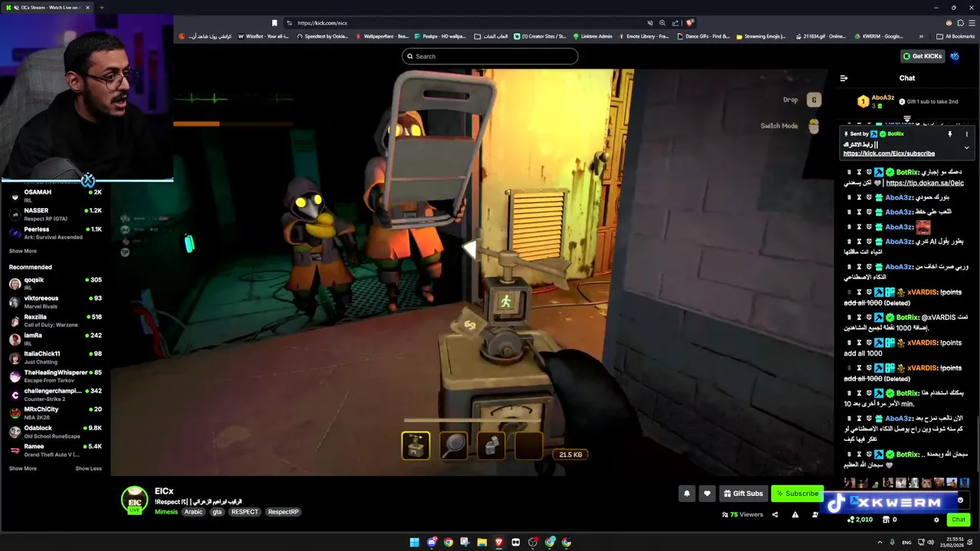Viewport: 980px width, 551px height.
Task: Open chat settings gear icon
Action: click(x=936, y=520)
